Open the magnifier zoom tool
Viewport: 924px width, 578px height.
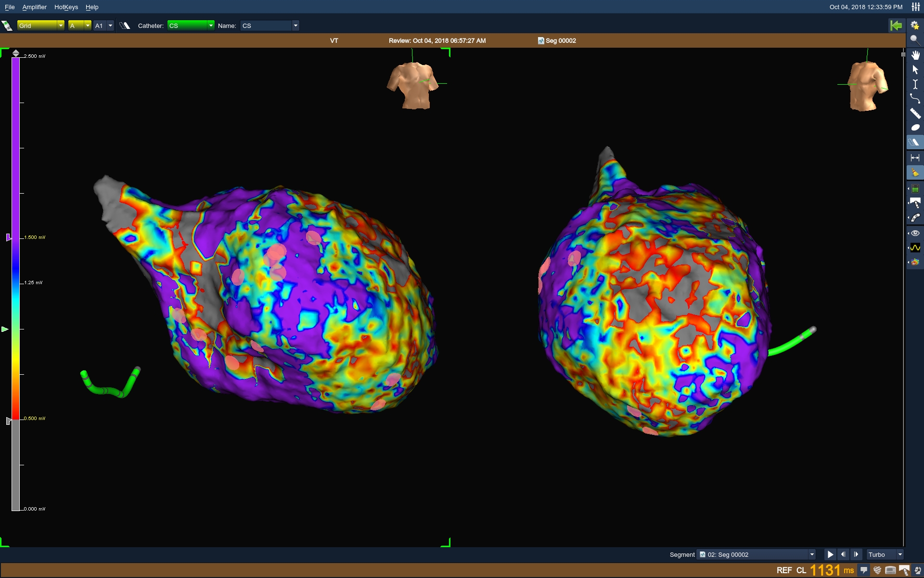pos(914,40)
